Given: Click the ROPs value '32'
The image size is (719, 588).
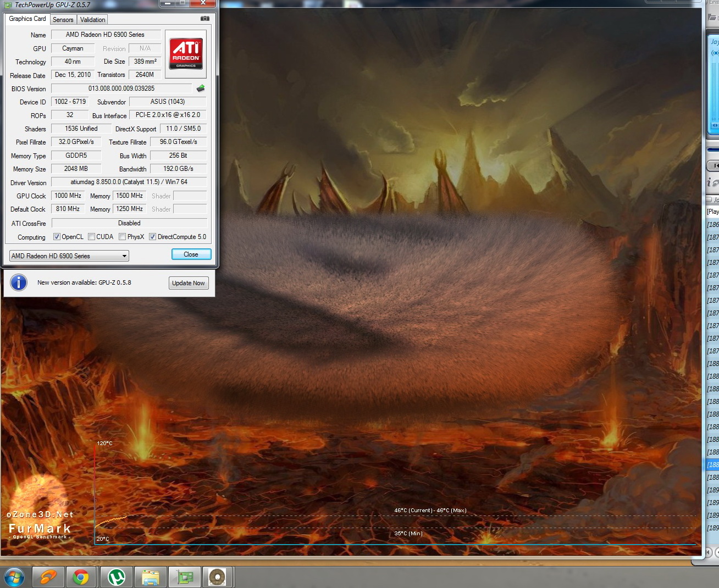Looking at the screenshot, I should [70, 115].
